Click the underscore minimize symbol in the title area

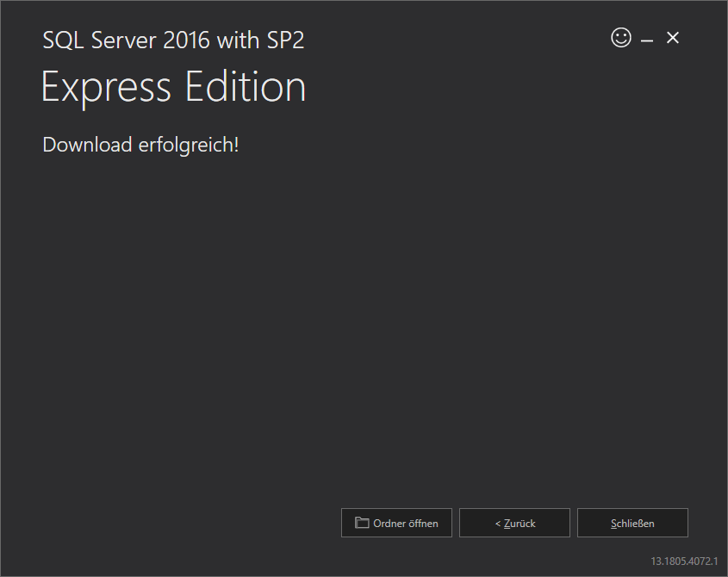[646, 40]
